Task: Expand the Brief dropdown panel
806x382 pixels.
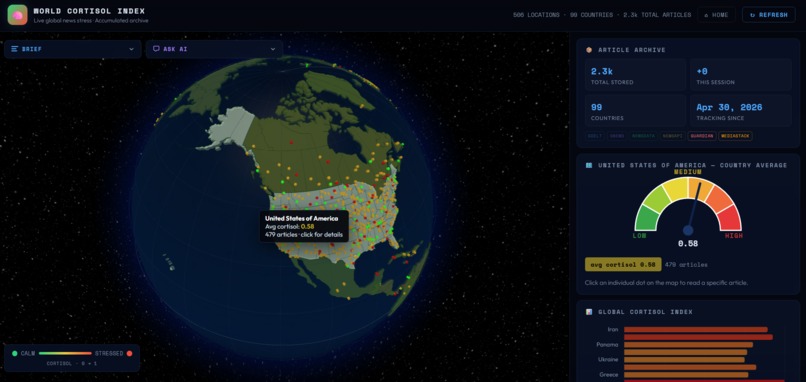Action: (72, 49)
